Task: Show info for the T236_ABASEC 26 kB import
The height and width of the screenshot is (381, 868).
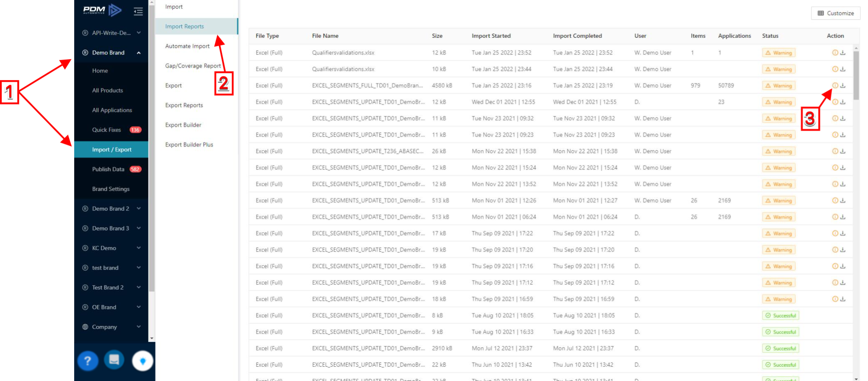Action: tap(835, 151)
